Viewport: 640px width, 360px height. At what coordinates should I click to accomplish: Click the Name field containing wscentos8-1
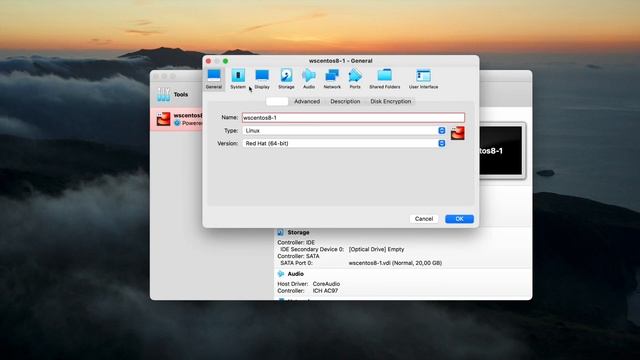353,118
